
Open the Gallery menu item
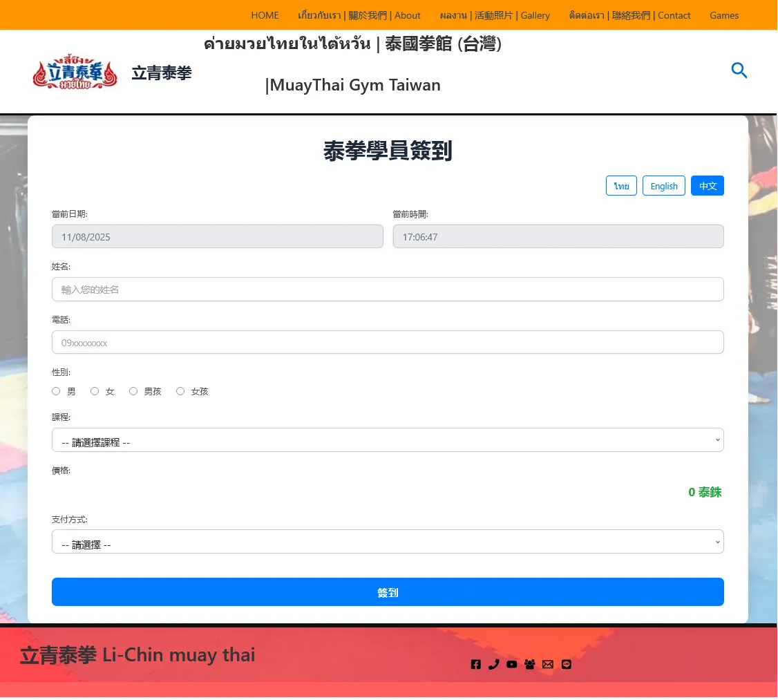click(x=495, y=15)
